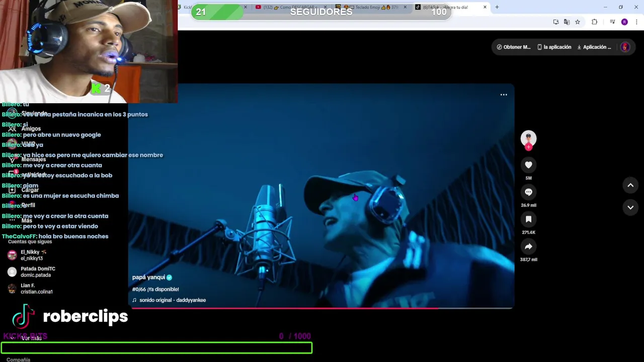This screenshot has height=362, width=644.
Task: Switch to YouTube 'Como DESCARGAR' tab
Action: (x=291, y=7)
